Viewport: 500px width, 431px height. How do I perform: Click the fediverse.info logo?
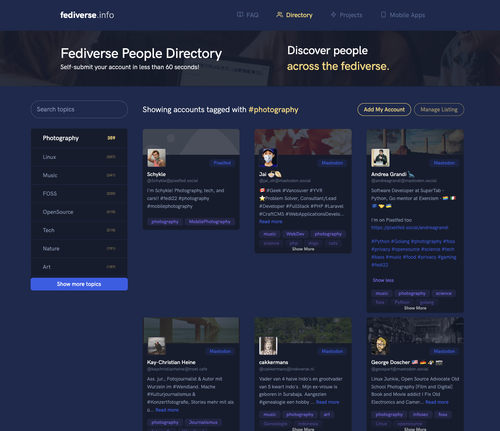(x=87, y=15)
